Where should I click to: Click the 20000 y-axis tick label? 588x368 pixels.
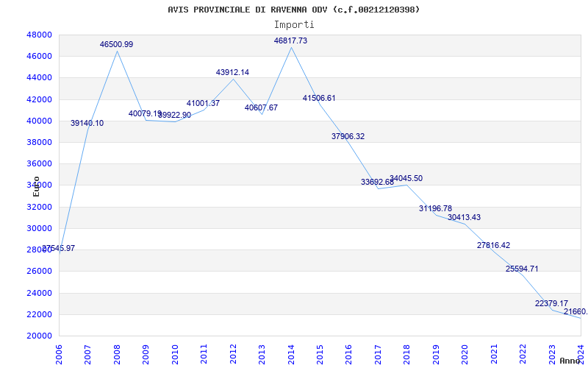39,336
